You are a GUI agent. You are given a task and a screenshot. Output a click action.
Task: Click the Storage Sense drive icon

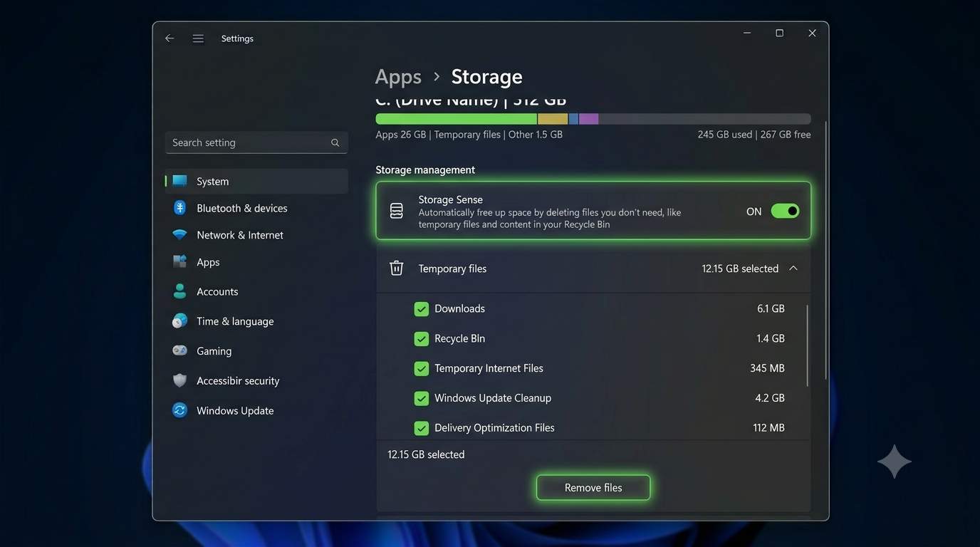tap(397, 211)
